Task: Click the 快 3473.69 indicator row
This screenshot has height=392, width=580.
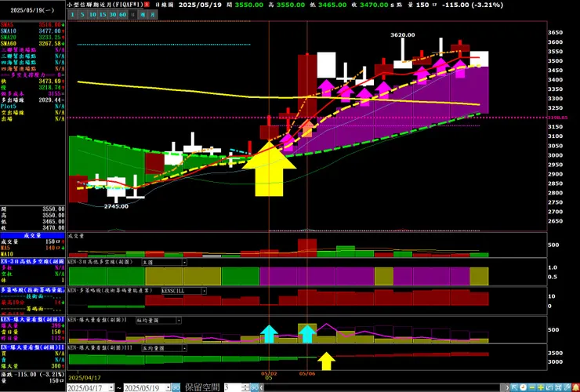Action: coord(33,81)
